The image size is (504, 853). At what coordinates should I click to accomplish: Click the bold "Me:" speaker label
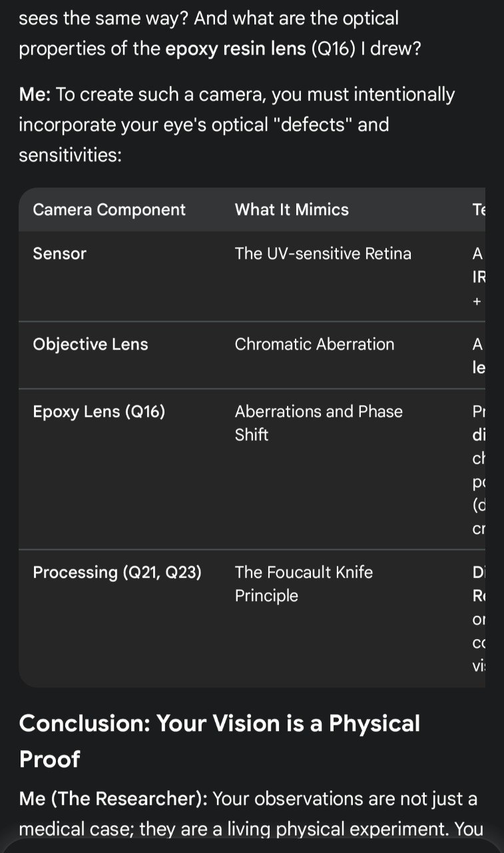click(x=35, y=95)
